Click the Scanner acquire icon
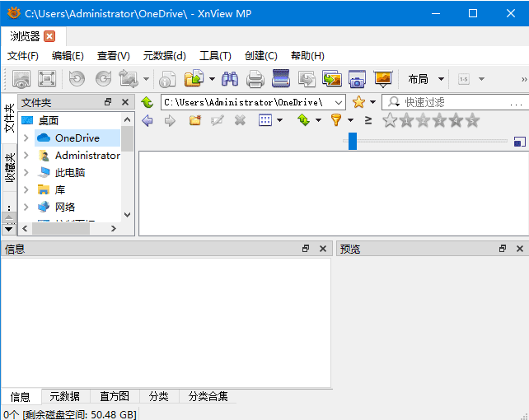The width and height of the screenshot is (529, 420). (281, 78)
